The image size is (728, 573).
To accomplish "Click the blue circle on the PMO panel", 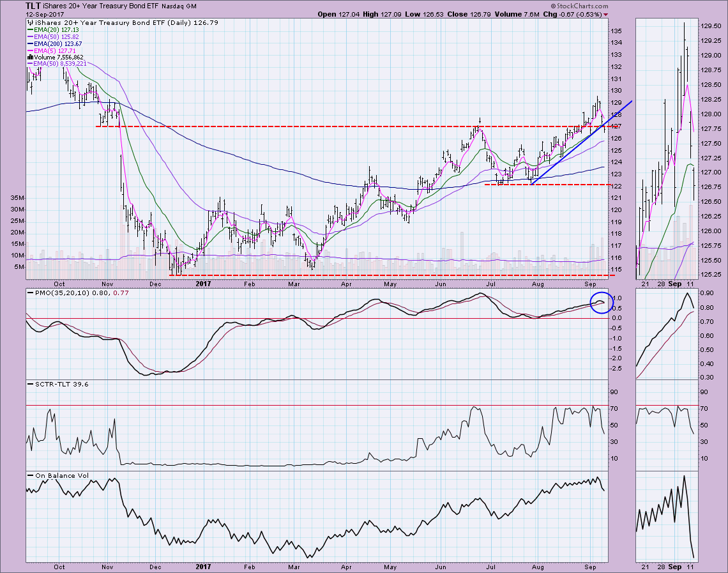I will click(x=601, y=302).
